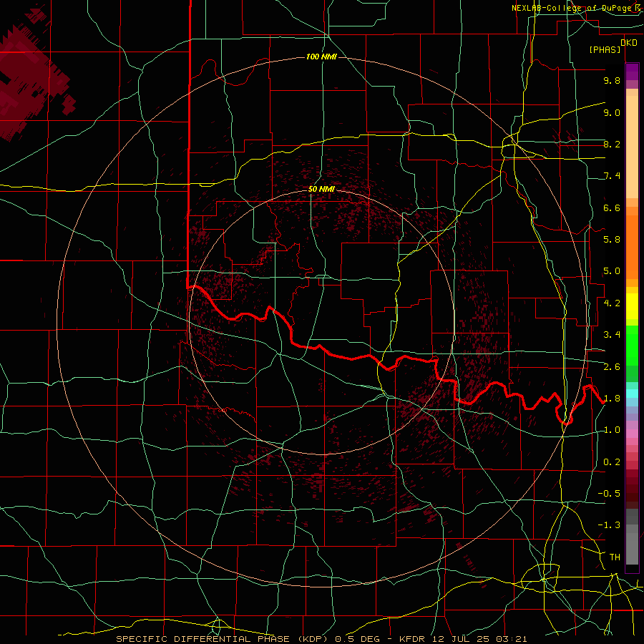
Task: Click the 'NEXLAB-College of DuPage' credit text
Action: 572,8
